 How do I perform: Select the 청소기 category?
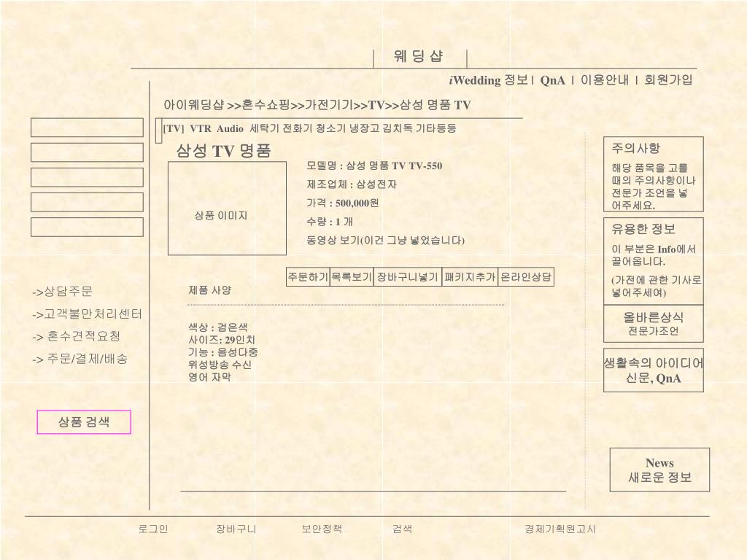click(x=330, y=128)
